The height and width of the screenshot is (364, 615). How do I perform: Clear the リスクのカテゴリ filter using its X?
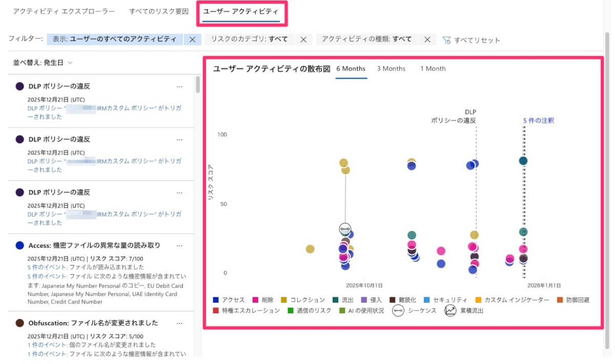303,40
